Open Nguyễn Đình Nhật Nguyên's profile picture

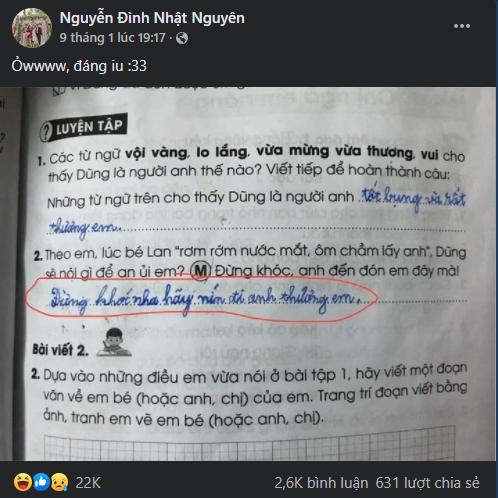32,28
